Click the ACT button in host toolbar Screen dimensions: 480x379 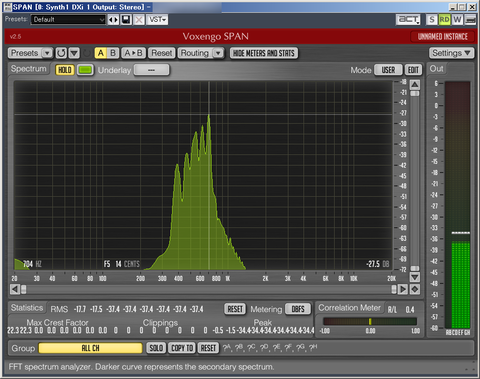(408, 20)
